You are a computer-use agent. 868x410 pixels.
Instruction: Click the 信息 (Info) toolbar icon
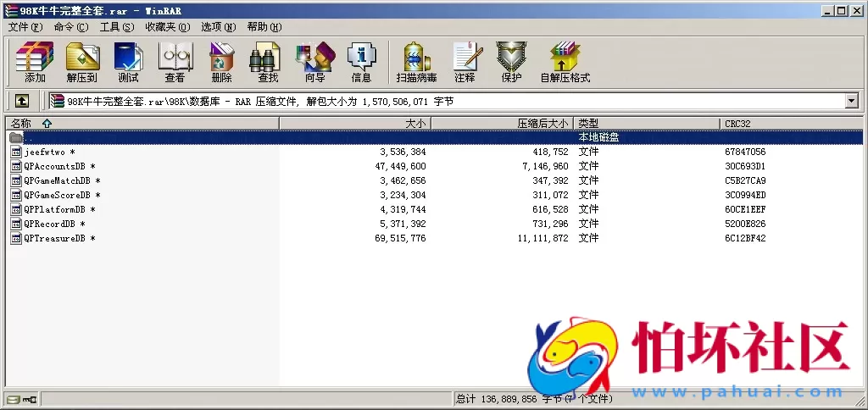[x=361, y=62]
